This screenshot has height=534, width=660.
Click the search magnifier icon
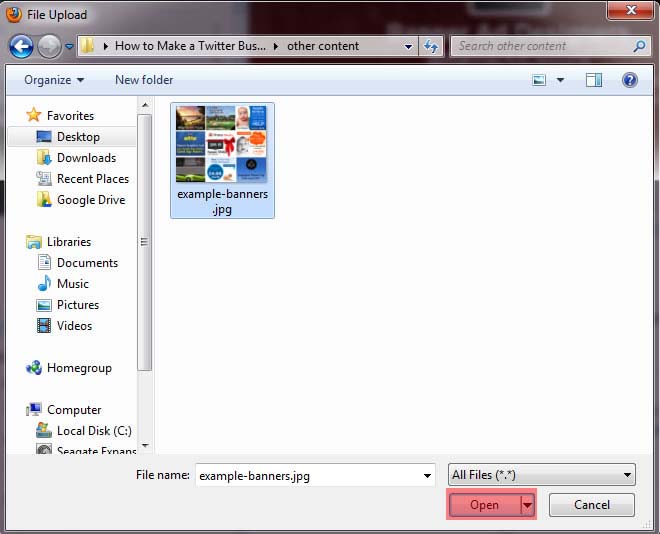point(639,46)
